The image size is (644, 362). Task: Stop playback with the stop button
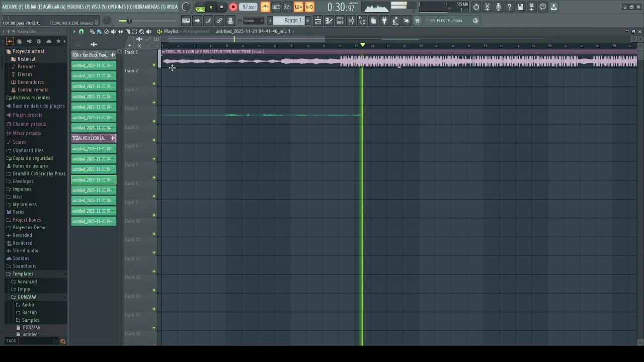coord(221,7)
